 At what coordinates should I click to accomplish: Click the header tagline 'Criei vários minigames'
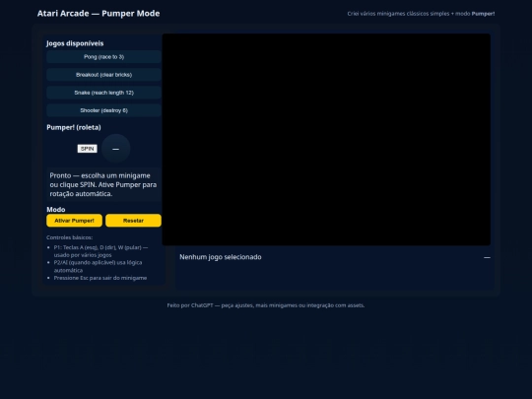[421, 14]
